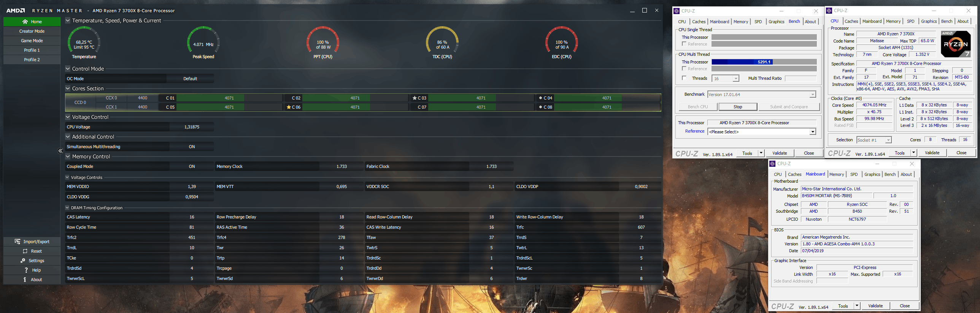980x313 pixels.
Task: Open About tab in CPU-Z Bench window
Action: coord(810,22)
